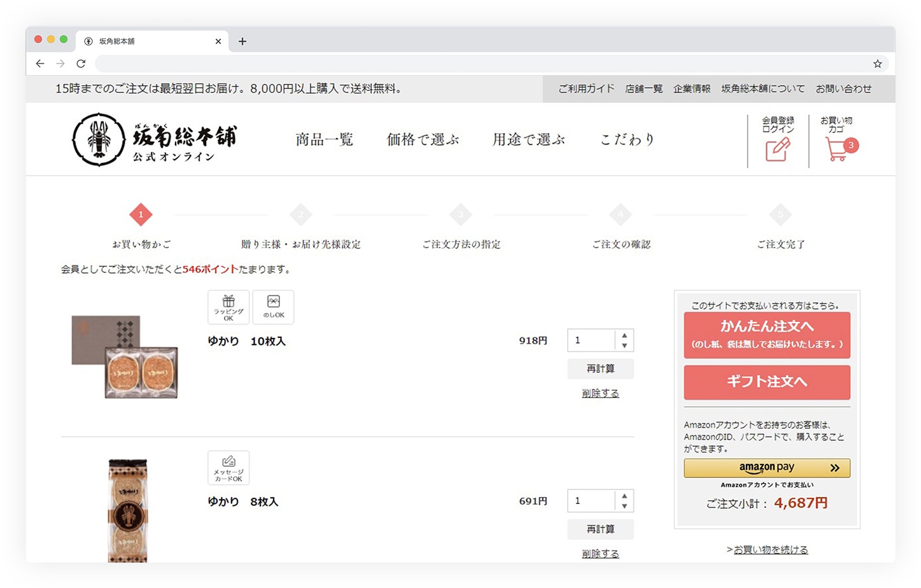Open こだわり menu
Screen dimensions: 921x588
tap(628, 139)
